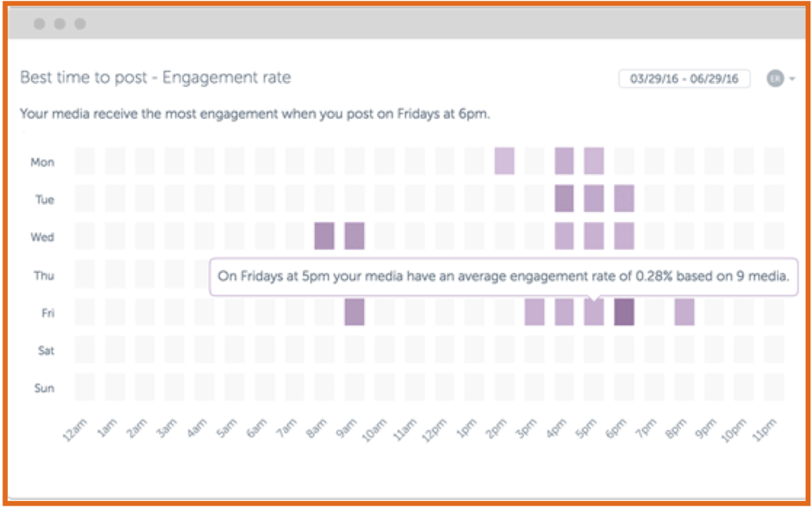Image resolution: width=812 pixels, height=508 pixels.
Task: Click the Wednesday 9am heatmap cell
Action: 354,236
